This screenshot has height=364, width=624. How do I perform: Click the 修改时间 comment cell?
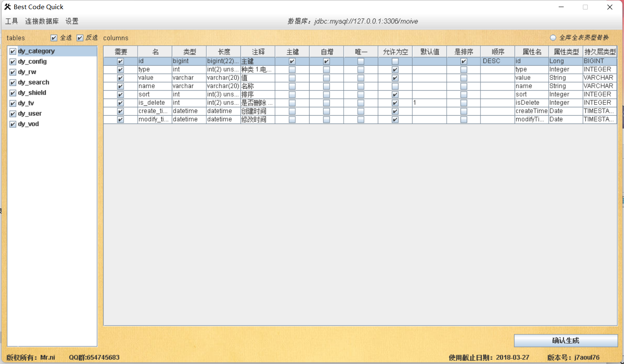click(x=258, y=119)
